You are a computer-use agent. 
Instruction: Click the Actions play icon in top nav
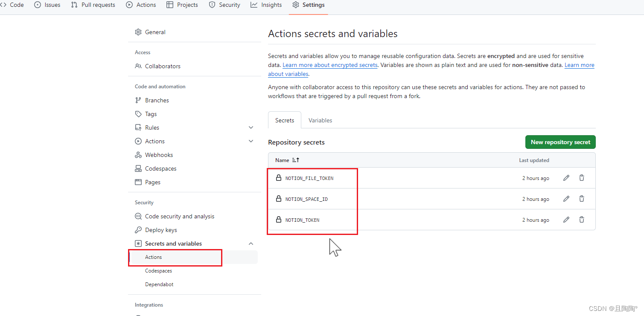(129, 5)
